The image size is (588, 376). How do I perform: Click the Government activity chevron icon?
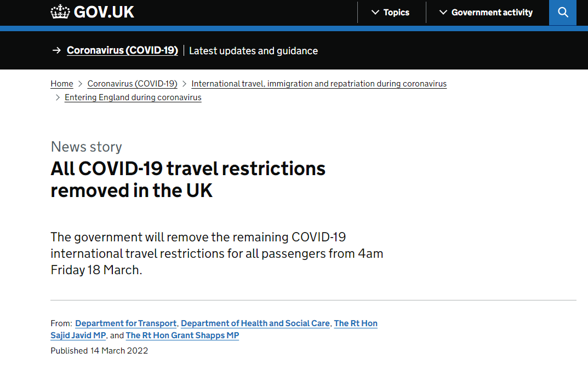click(444, 12)
